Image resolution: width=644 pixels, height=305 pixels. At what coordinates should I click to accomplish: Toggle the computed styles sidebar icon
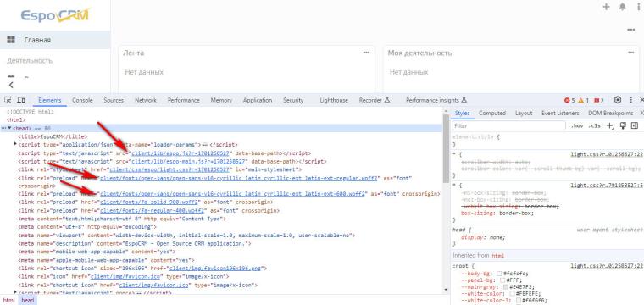click(x=635, y=125)
